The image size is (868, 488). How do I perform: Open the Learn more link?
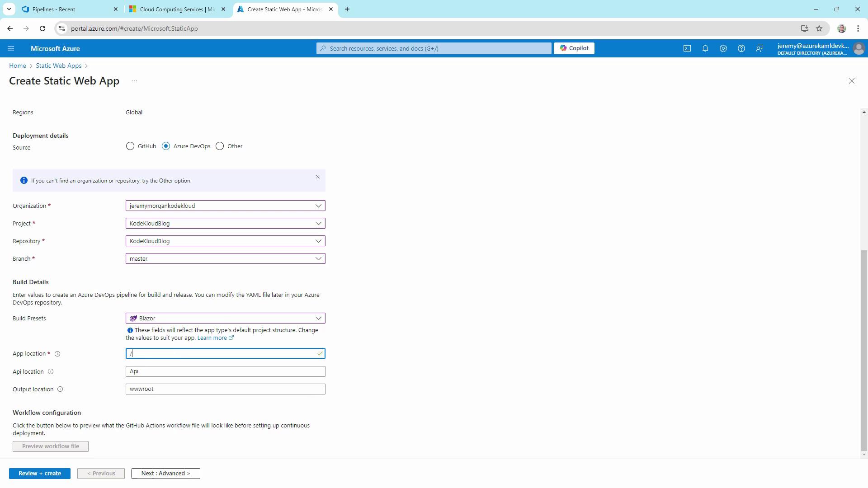tap(215, 338)
